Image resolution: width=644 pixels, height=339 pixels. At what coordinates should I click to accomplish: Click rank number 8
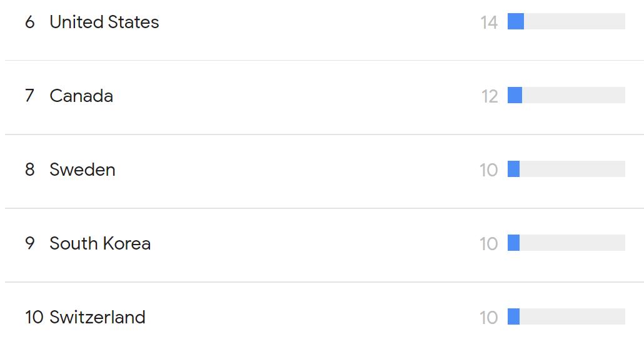coord(29,169)
